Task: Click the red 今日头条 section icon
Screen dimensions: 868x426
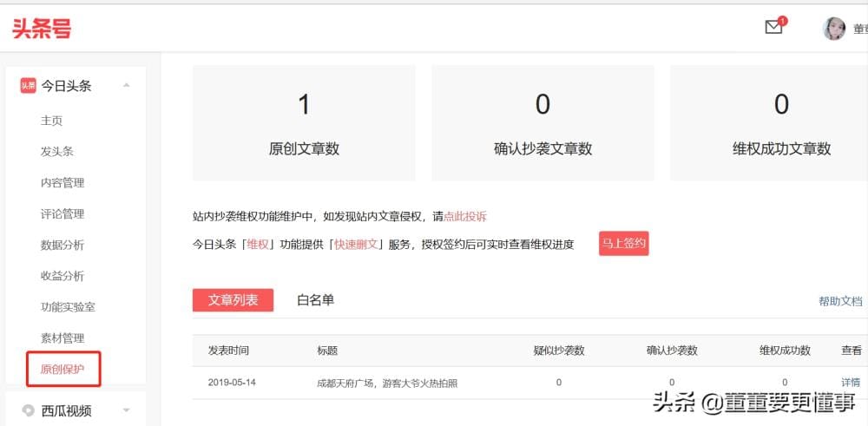Action: click(x=29, y=85)
